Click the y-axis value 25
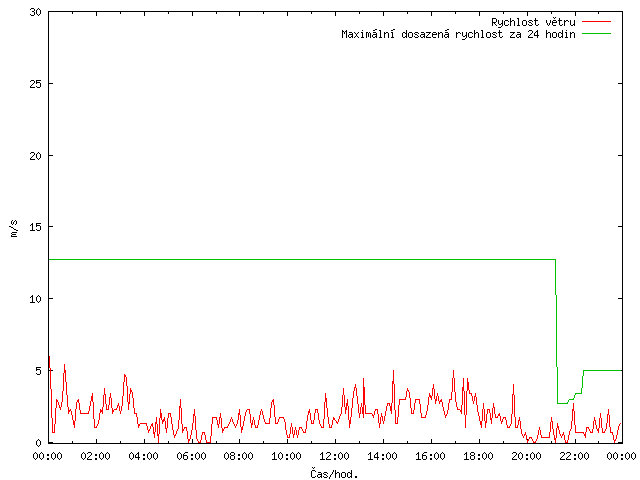Screen dimensions: 640x480 click(x=36, y=84)
